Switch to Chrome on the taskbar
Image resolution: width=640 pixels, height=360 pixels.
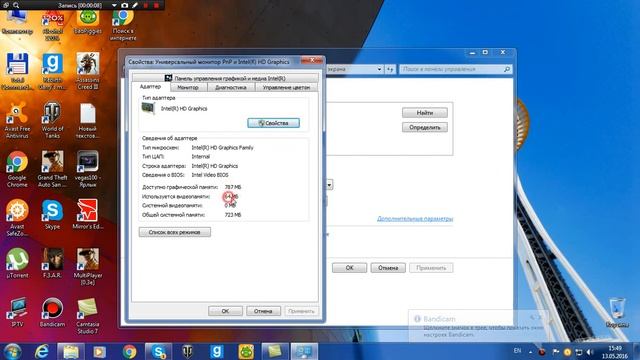pos(129,351)
